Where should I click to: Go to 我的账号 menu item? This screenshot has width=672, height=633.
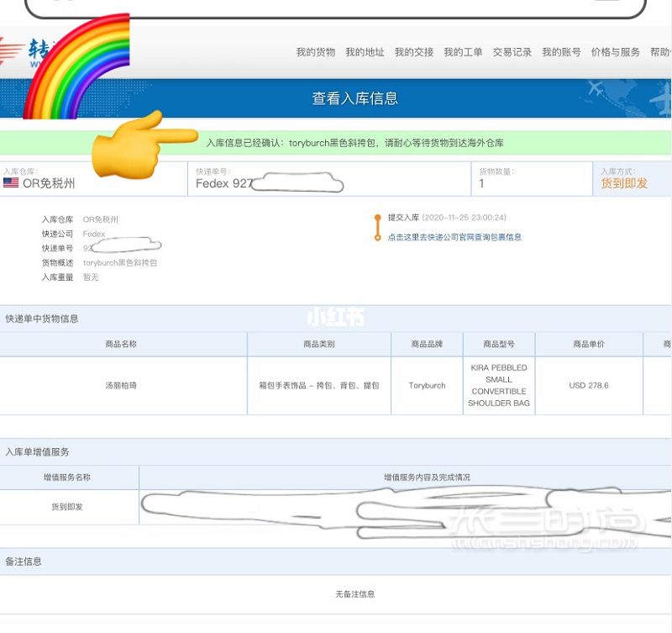point(561,52)
